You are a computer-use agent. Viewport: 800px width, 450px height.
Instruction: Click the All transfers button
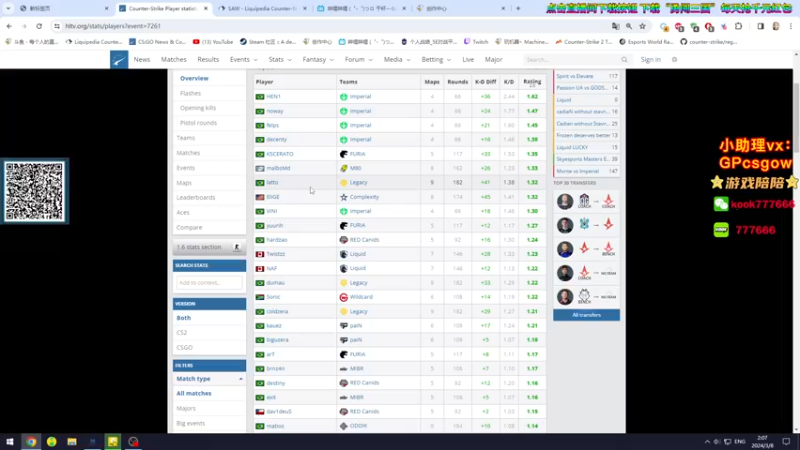586,315
